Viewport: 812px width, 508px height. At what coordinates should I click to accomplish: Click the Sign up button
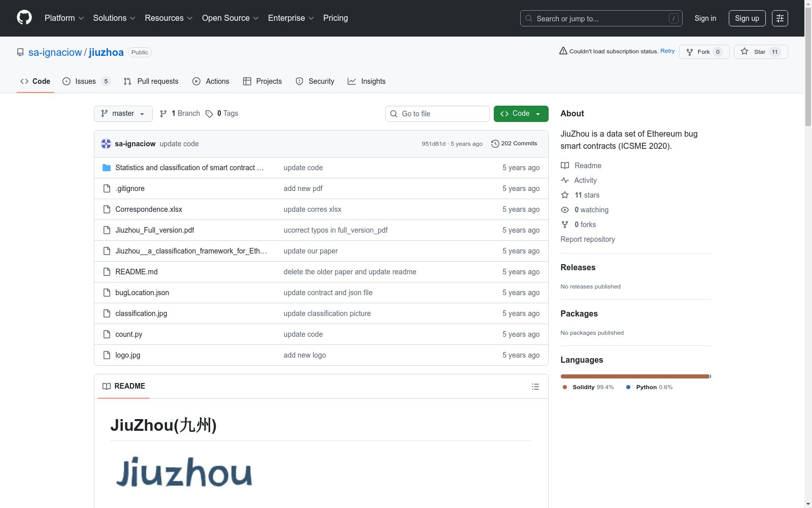pos(747,18)
